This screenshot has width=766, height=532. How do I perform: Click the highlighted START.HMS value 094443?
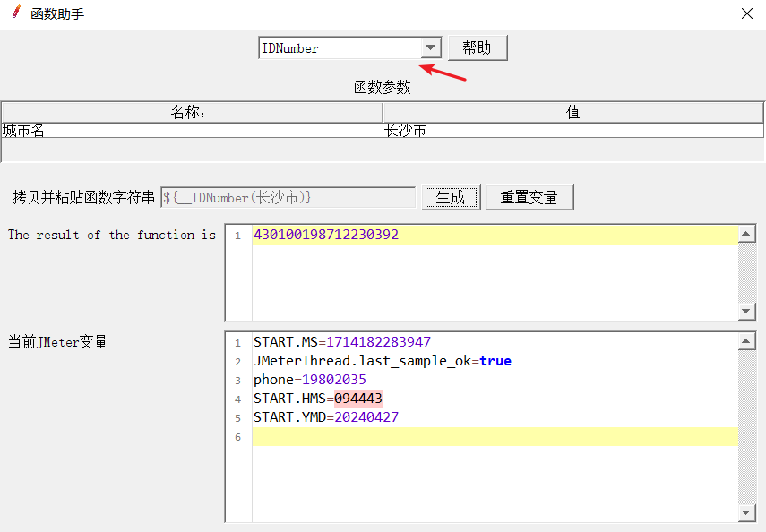(x=358, y=399)
